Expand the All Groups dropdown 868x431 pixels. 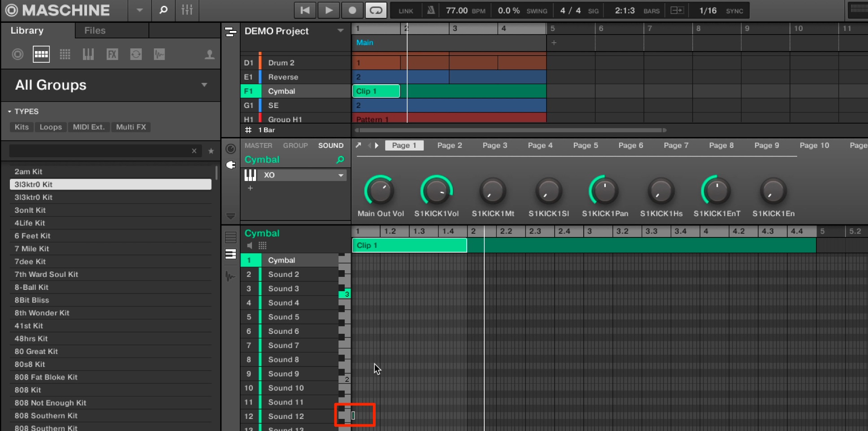(204, 85)
